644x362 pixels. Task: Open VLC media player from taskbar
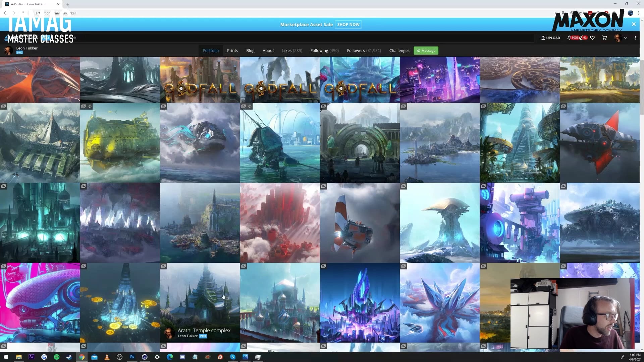pyautogui.click(x=107, y=357)
